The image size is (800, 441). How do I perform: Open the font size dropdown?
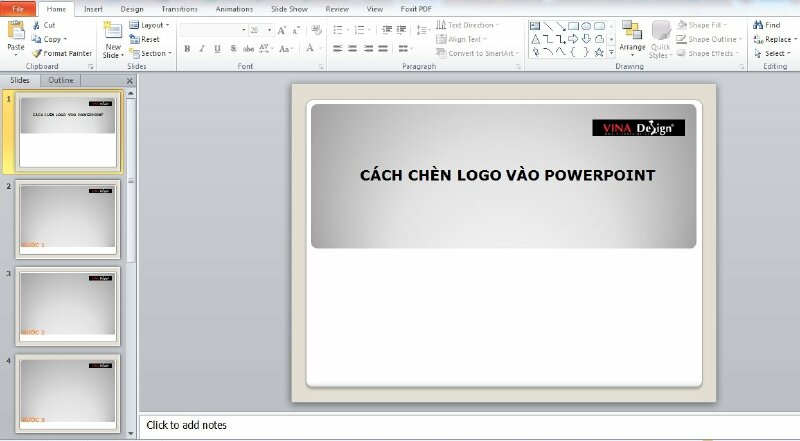point(269,30)
